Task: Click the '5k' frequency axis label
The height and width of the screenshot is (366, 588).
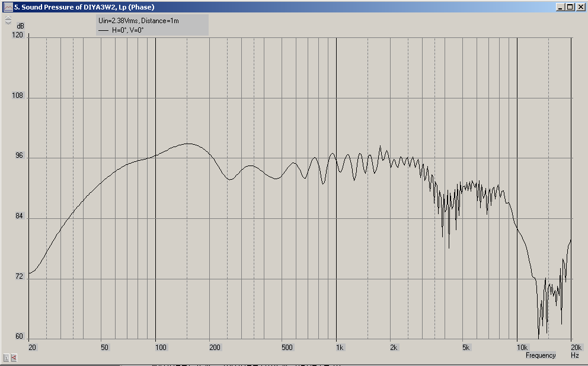Action: click(466, 348)
